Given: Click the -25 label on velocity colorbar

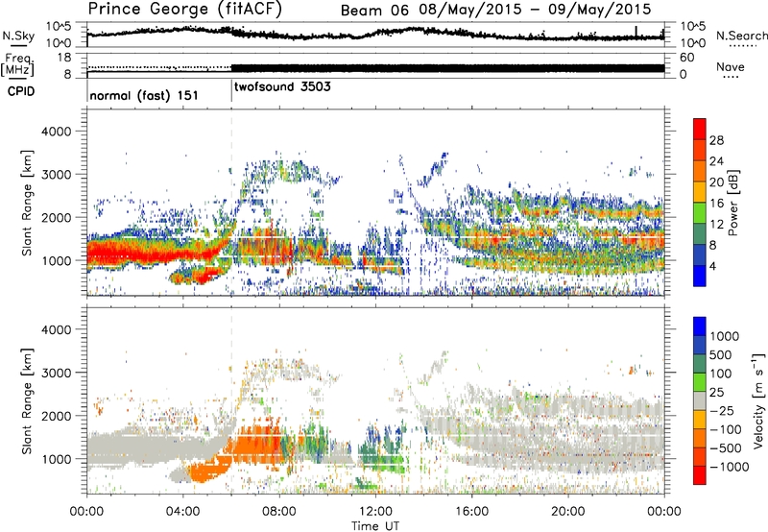Looking at the screenshot, I should 723,410.
